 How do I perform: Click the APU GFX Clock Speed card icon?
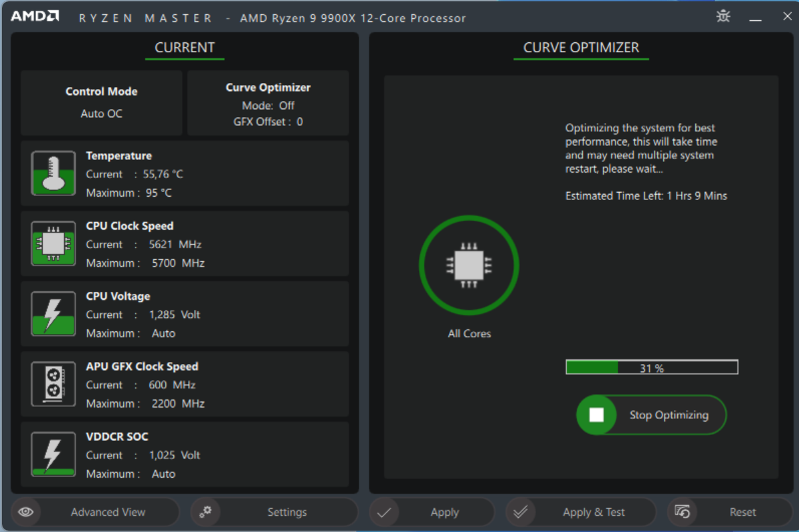(x=54, y=384)
